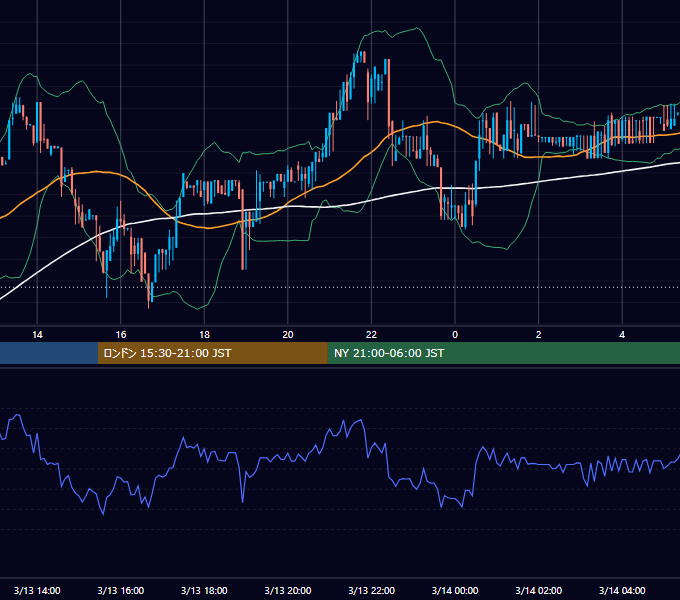Image resolution: width=680 pixels, height=600 pixels.
Task: Click the '20' hour label on price chart axis
Action: 288,335
